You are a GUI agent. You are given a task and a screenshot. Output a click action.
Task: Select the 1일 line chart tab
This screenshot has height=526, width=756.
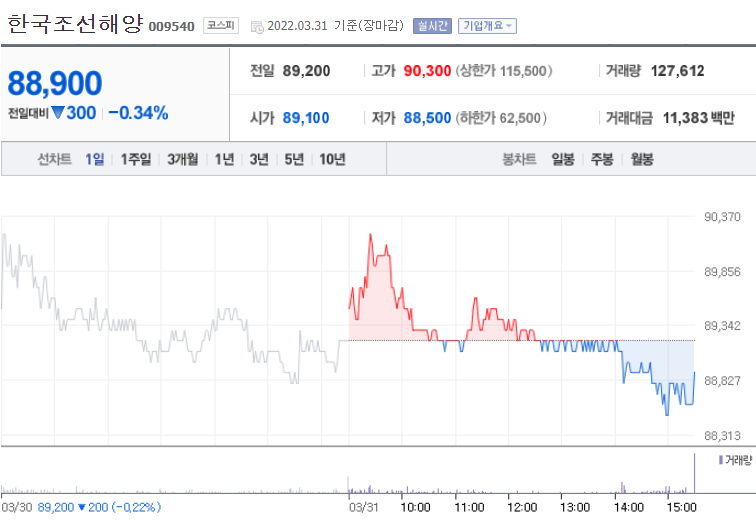[94, 159]
